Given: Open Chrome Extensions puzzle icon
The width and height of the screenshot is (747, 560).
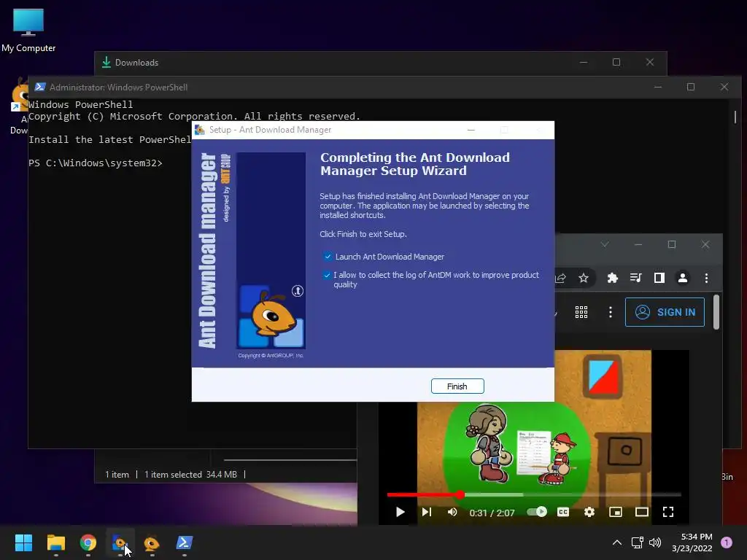Looking at the screenshot, I should (x=612, y=278).
